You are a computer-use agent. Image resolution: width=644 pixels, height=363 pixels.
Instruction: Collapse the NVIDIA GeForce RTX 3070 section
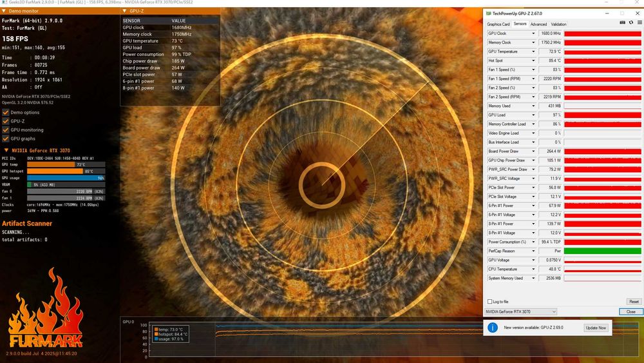click(x=6, y=150)
